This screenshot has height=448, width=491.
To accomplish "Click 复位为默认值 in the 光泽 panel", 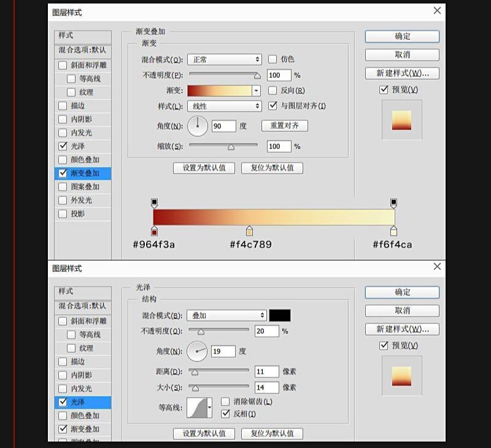I will click(x=272, y=434).
